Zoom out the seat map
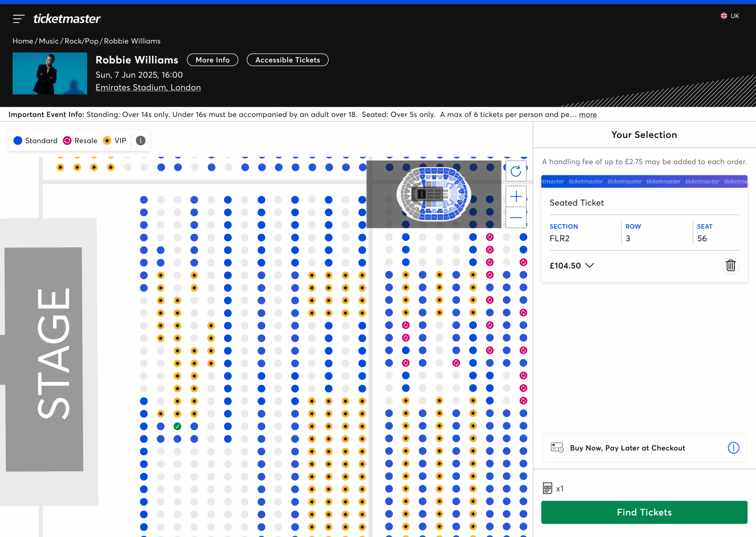This screenshot has width=756, height=537. (x=516, y=217)
